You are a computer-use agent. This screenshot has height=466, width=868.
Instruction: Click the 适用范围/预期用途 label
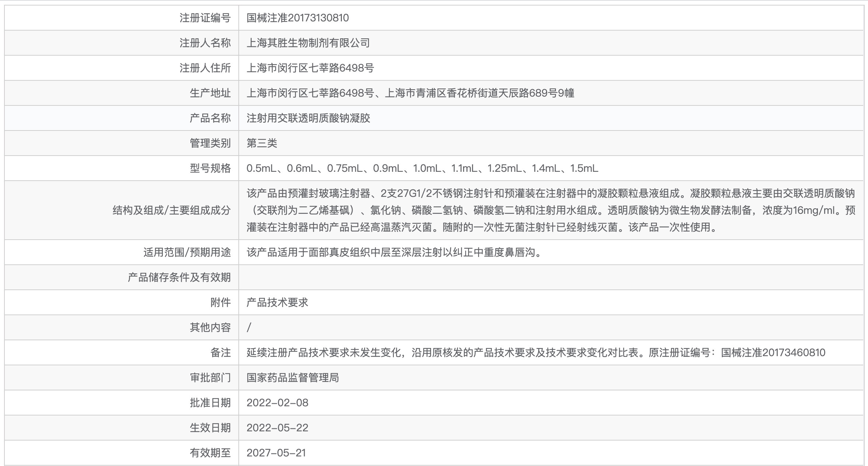[187, 252]
